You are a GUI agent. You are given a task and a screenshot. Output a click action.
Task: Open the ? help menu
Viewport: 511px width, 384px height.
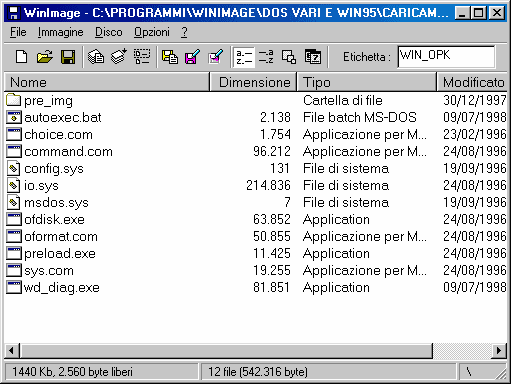184,32
